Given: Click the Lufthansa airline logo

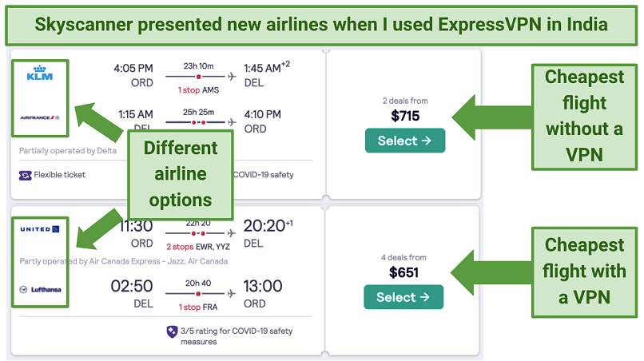Looking at the screenshot, I should click(x=40, y=288).
